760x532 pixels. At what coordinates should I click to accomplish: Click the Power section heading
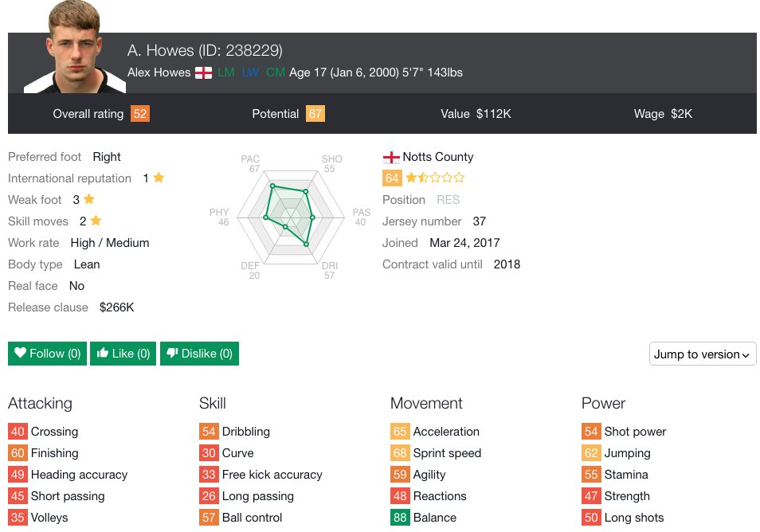[603, 403]
